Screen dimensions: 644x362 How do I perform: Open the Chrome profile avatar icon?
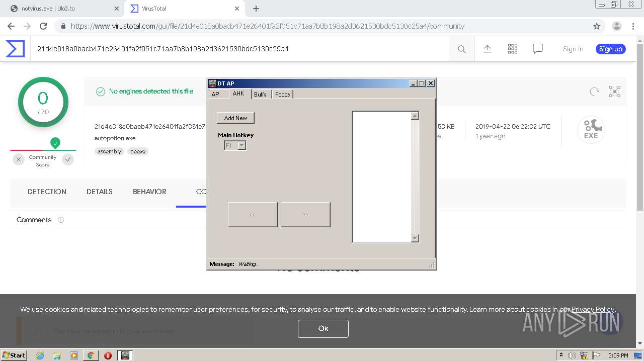616,26
